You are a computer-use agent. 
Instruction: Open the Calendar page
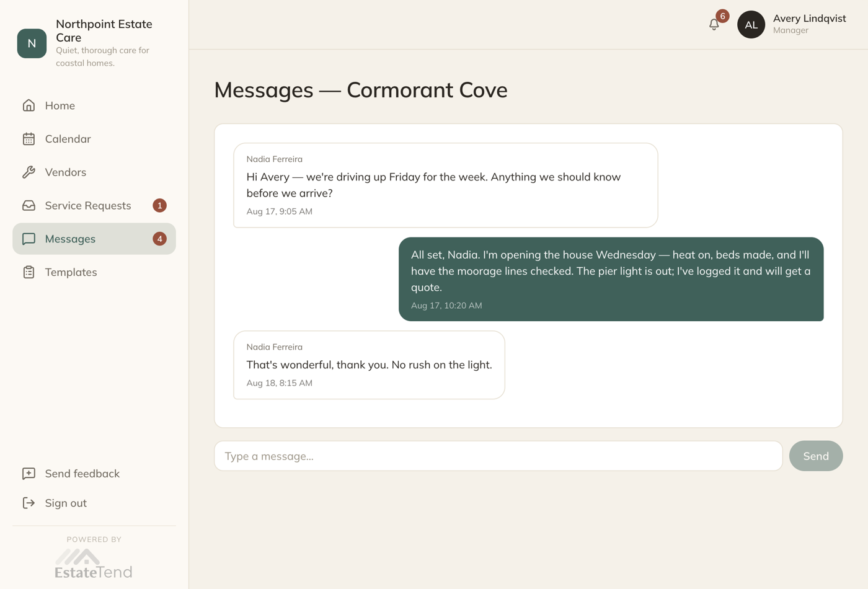click(94, 139)
